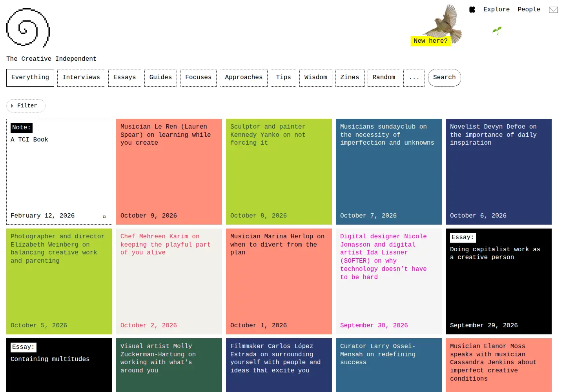Viewport: 565px width, 392px height.
Task: Open the Wisdom tab
Action: point(316,78)
